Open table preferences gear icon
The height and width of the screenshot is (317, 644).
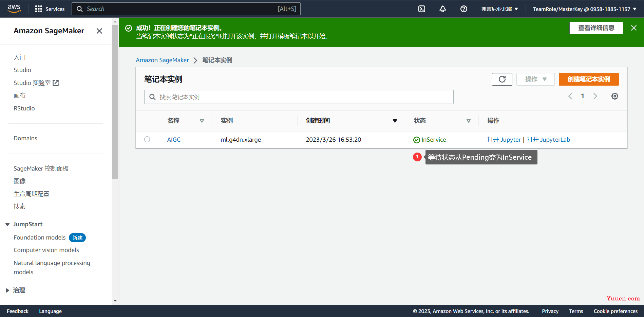[615, 96]
